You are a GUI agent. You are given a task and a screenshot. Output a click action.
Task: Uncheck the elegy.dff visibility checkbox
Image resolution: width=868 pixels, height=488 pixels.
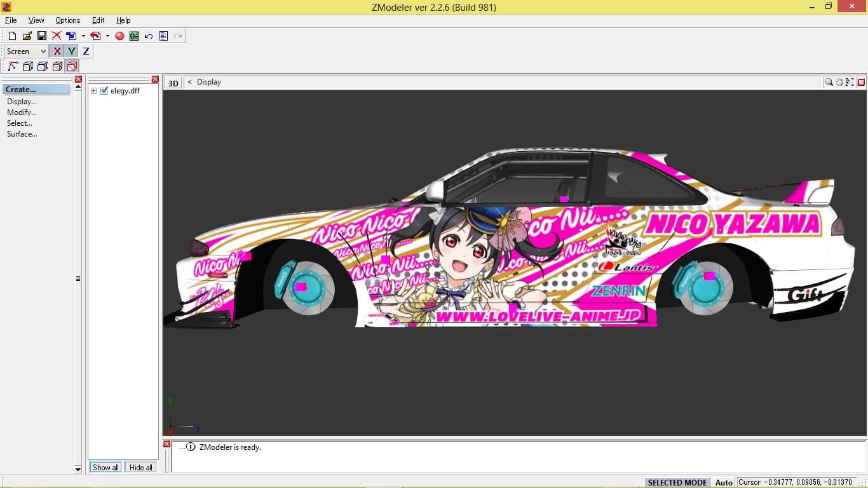[x=104, y=91]
